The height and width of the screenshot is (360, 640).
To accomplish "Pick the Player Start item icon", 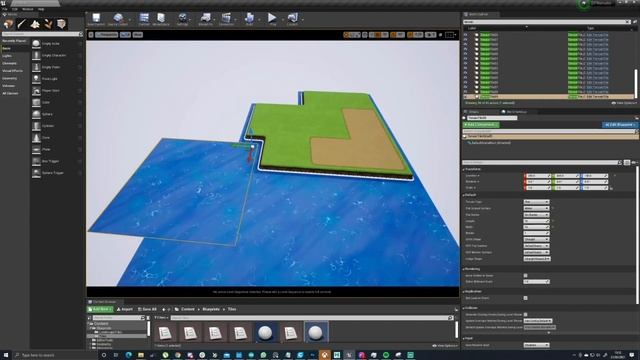I will [x=36, y=91].
